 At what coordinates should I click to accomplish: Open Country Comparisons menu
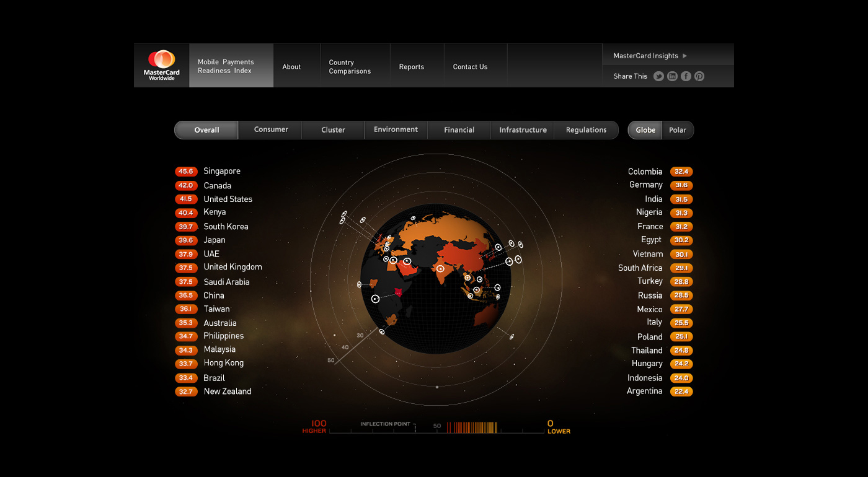coord(350,67)
